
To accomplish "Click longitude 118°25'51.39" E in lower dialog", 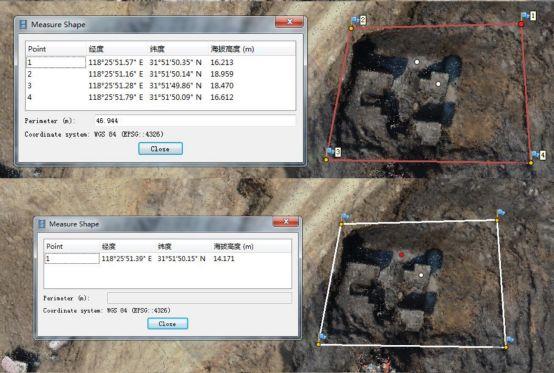I will tap(126, 259).
